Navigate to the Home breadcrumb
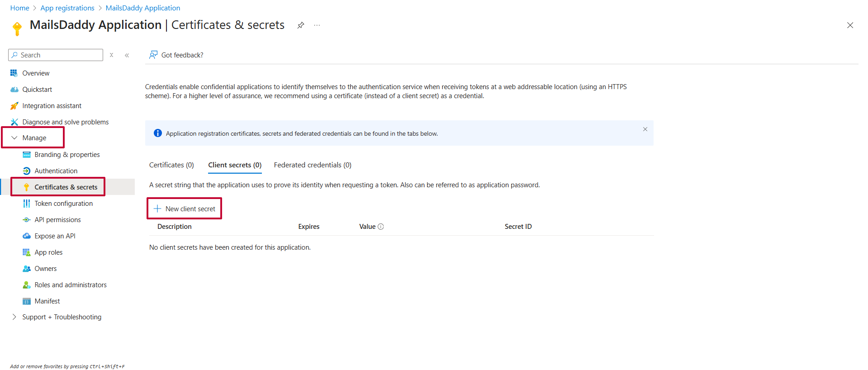The image size is (868, 370). (19, 8)
